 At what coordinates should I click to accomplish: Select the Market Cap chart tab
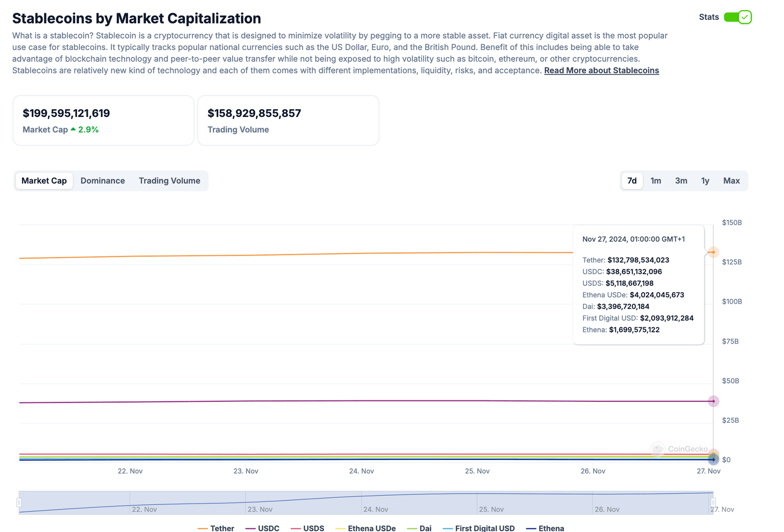click(x=44, y=181)
